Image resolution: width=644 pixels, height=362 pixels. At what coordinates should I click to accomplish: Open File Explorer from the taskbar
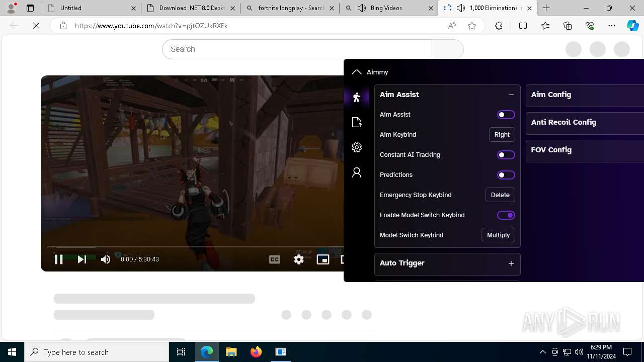pos(231,352)
